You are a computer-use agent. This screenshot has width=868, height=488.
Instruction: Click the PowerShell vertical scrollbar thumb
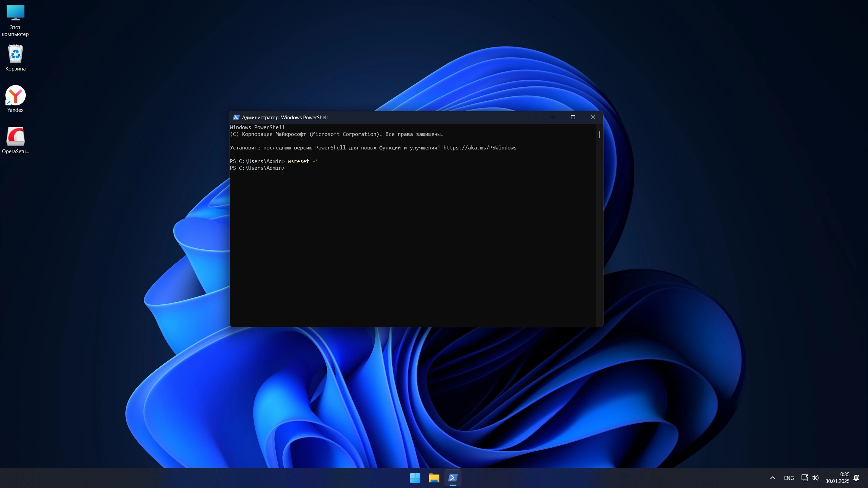point(599,135)
